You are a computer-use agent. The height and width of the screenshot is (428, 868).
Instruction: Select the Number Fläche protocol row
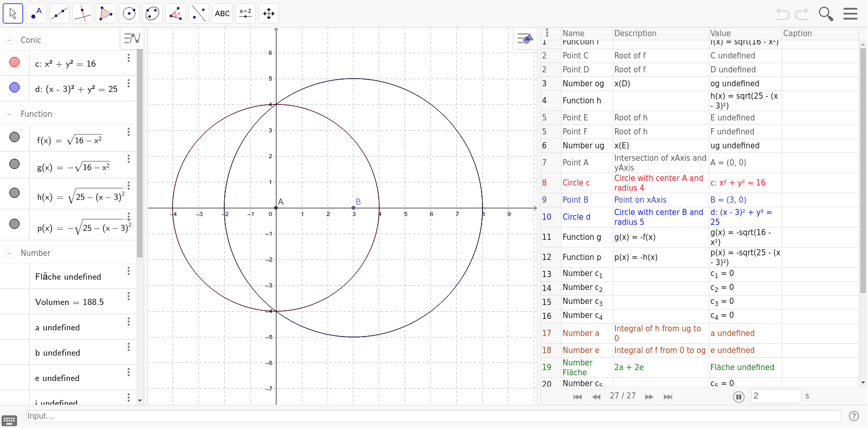tap(700, 368)
